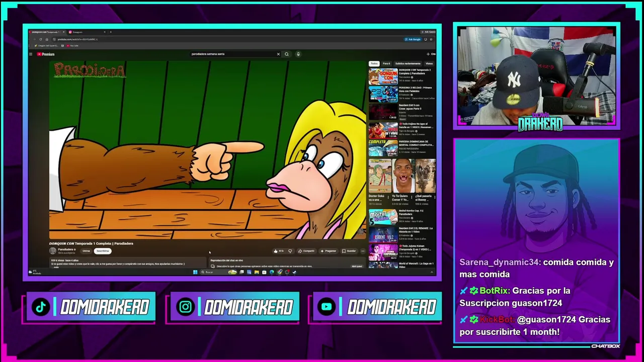Bookmark this page with the star icon
This screenshot has height=362, width=644.
pyautogui.click(x=431, y=39)
